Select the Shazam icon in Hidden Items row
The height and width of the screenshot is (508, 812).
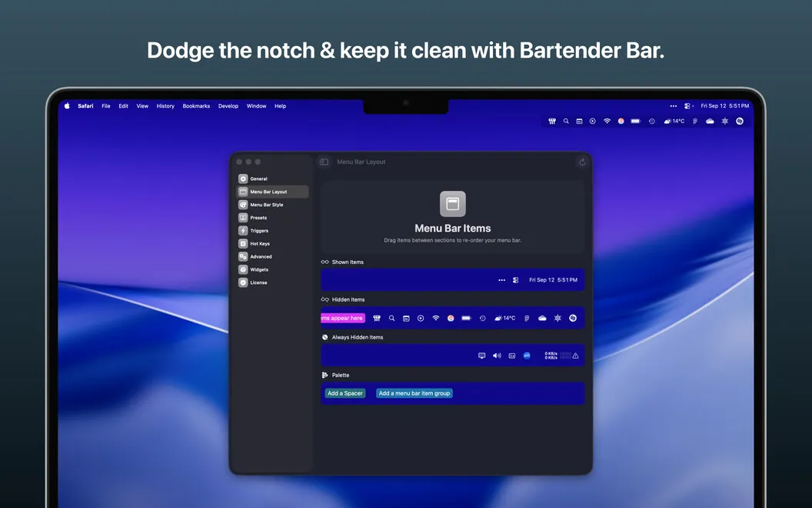coord(573,319)
